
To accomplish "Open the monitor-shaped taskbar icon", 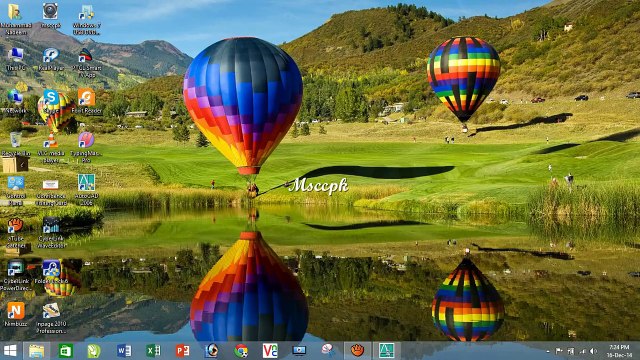I will (x=299, y=351).
